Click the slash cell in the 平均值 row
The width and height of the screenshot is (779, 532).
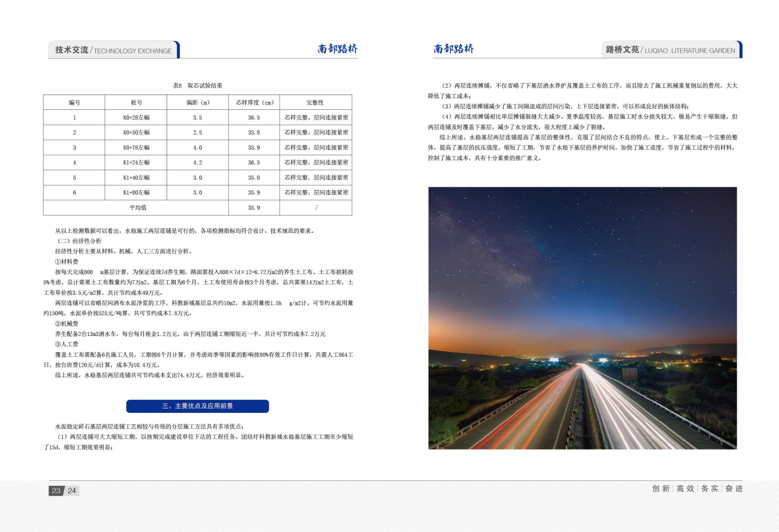[316, 208]
